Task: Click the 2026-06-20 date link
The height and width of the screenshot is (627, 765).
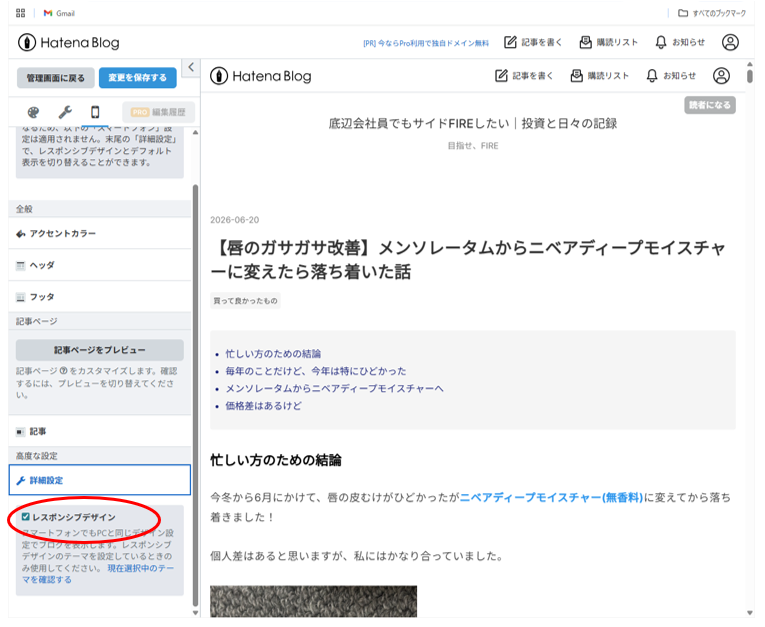Action: click(235, 220)
